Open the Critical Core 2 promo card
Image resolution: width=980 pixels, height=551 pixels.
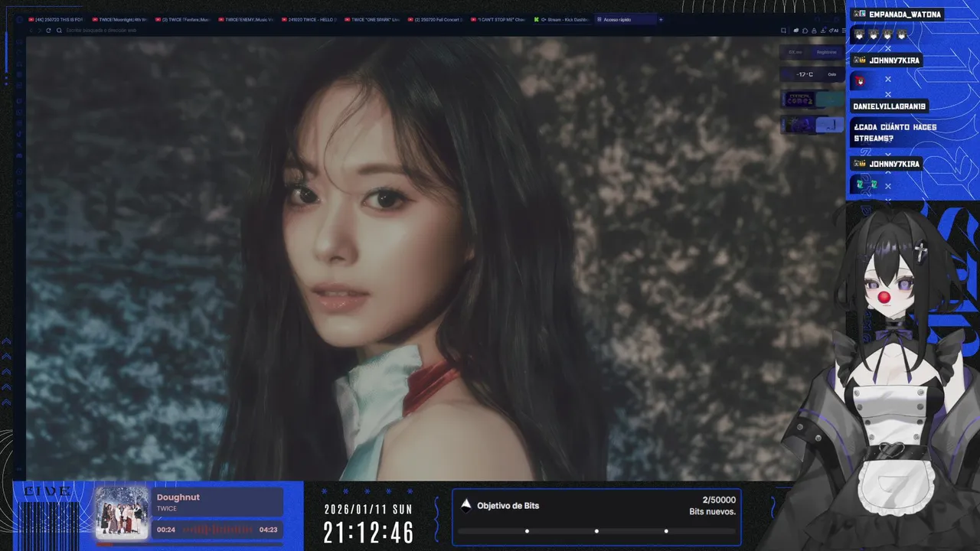(x=812, y=99)
